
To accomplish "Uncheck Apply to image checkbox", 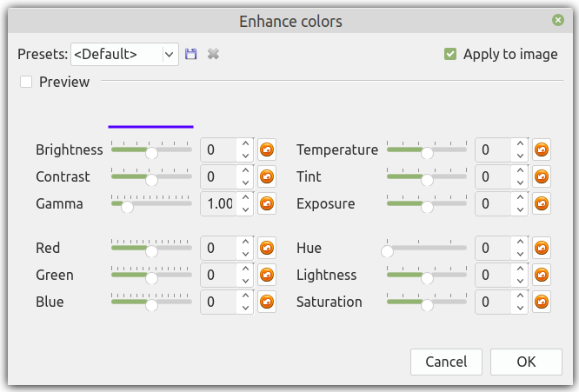I will pyautogui.click(x=450, y=54).
